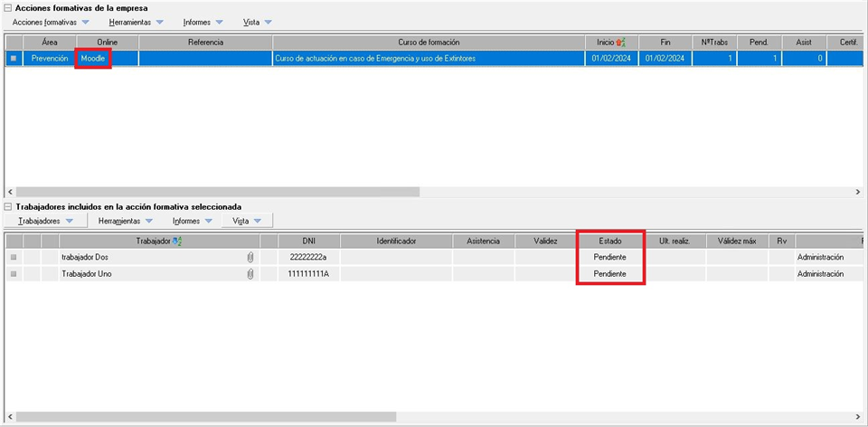Collapse the Trabajadores incluidos panel
The width and height of the screenshot is (868, 427).
[x=8, y=207]
